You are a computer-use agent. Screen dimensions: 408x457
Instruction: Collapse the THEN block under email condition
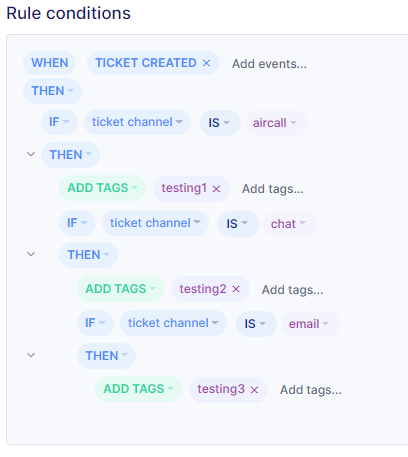point(31,355)
